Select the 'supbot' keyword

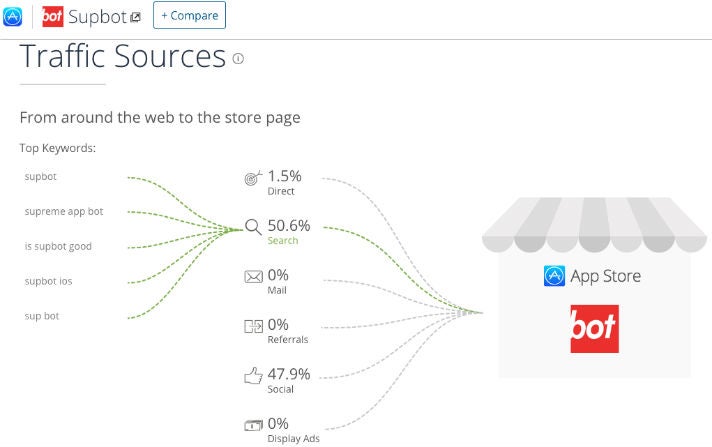point(42,177)
